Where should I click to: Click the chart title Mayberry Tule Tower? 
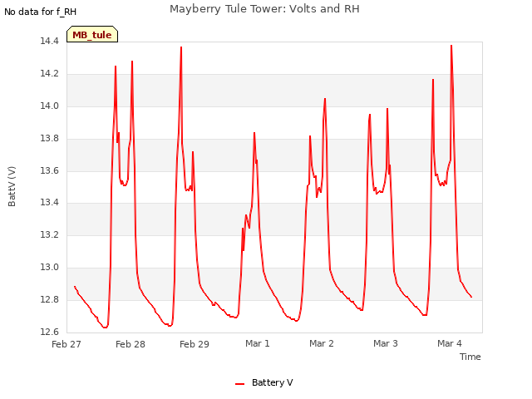(x=264, y=9)
